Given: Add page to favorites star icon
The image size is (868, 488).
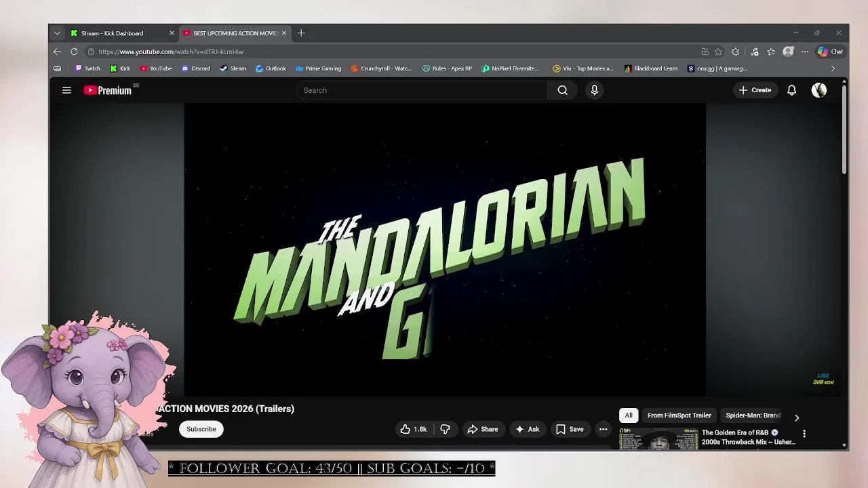Looking at the screenshot, I should pos(718,52).
